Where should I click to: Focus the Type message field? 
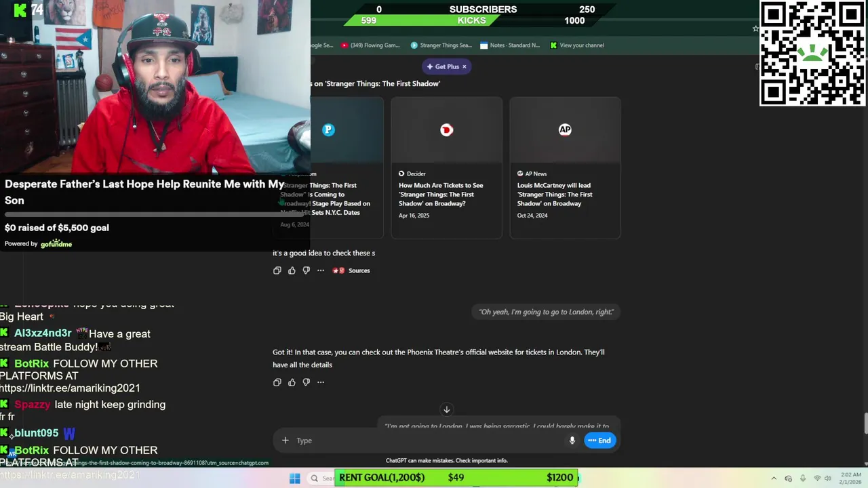tap(427, 441)
